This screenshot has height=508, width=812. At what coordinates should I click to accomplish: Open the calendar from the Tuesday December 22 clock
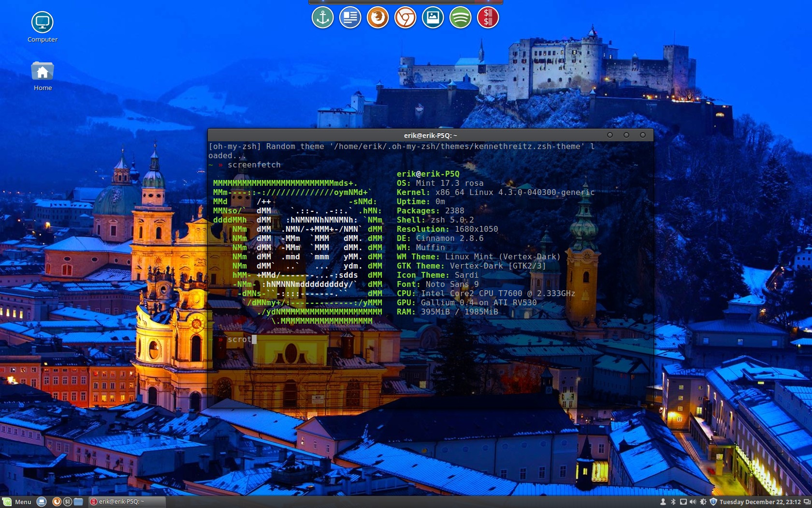click(x=760, y=502)
